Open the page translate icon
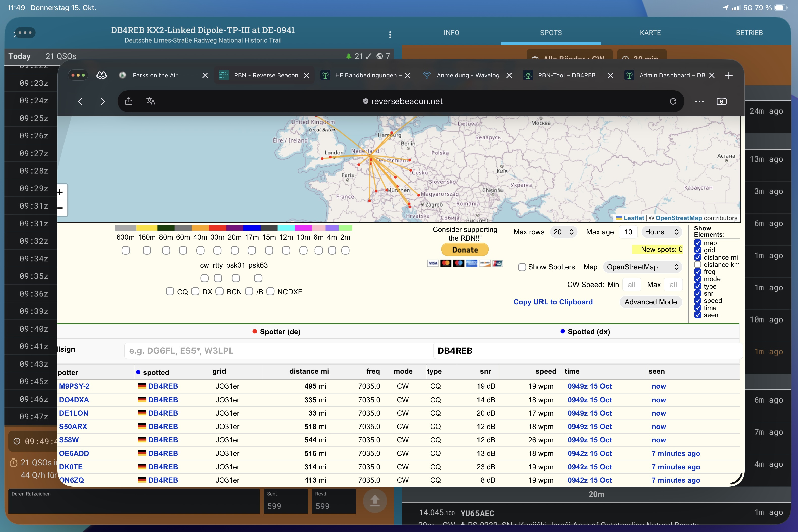 point(151,101)
